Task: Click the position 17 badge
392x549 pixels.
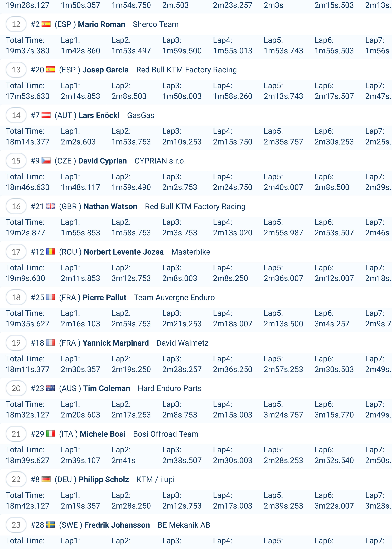Action: [16, 252]
